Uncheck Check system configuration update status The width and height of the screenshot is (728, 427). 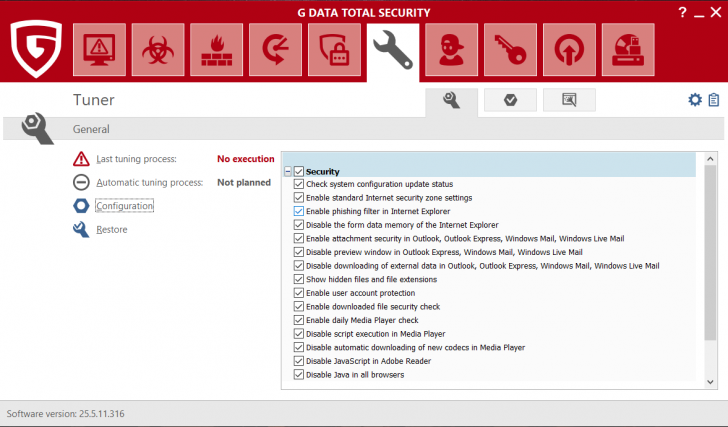click(x=299, y=184)
